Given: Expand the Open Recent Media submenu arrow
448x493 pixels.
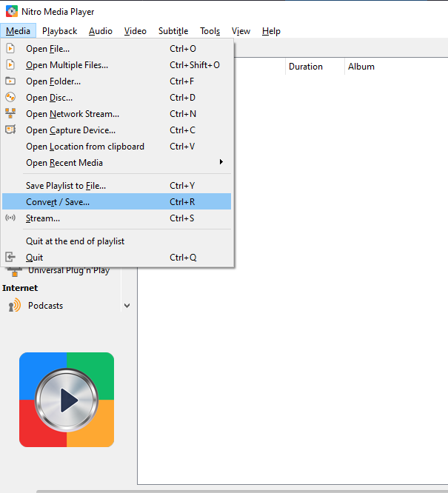Looking at the screenshot, I should click(x=221, y=162).
